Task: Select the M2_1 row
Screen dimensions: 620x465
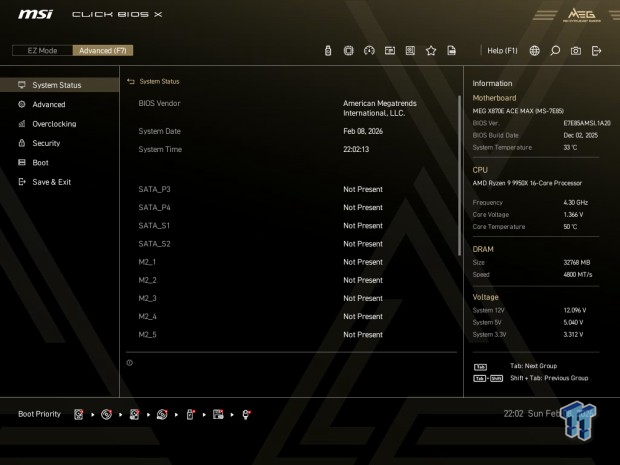Action: (292, 262)
